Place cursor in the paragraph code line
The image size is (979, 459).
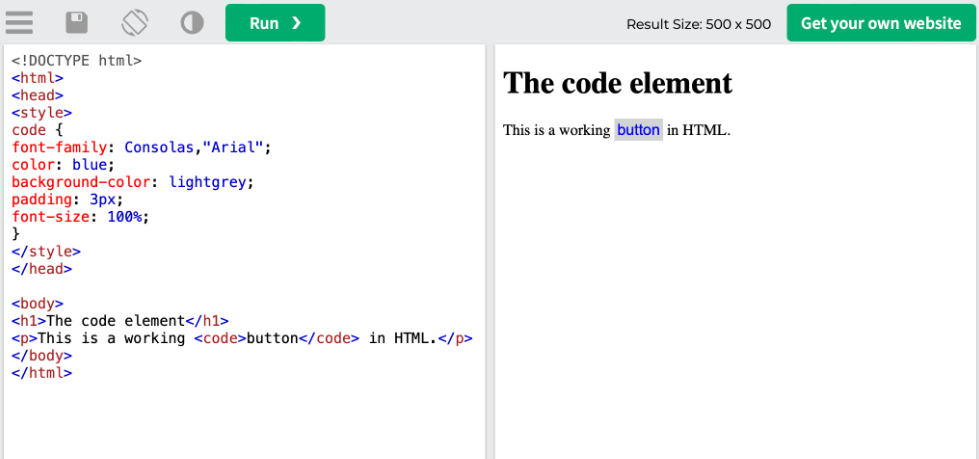click(x=240, y=338)
